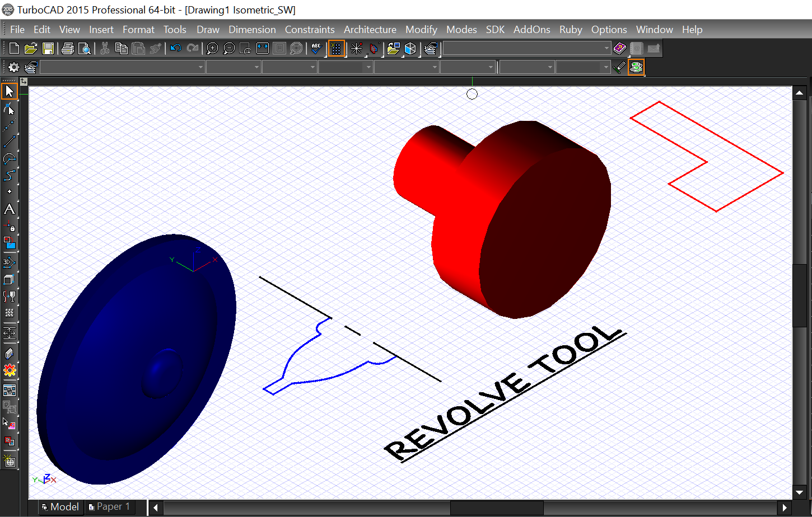Toggle the snap star icon

click(x=356, y=48)
